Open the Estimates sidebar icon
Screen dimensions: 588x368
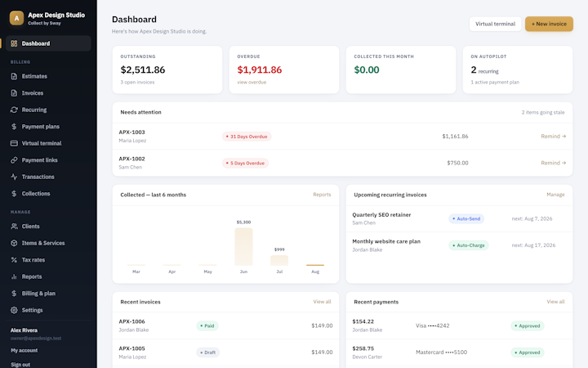pyautogui.click(x=14, y=76)
